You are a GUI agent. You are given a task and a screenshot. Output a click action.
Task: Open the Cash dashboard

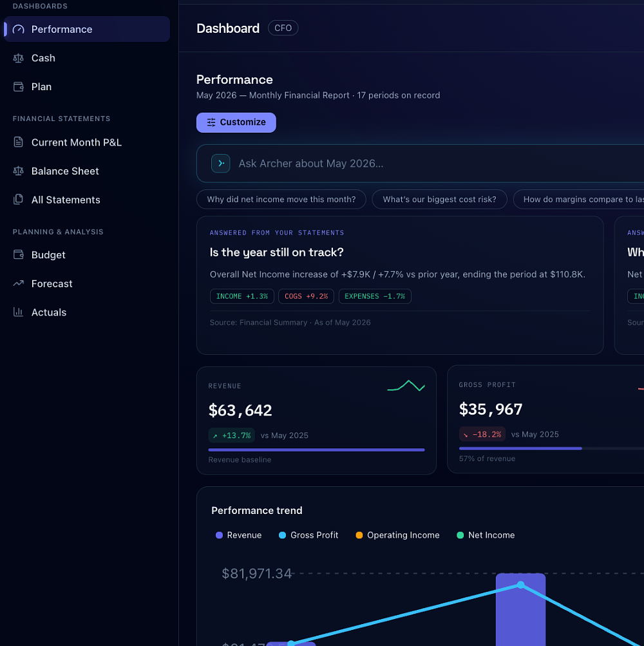(x=87, y=58)
